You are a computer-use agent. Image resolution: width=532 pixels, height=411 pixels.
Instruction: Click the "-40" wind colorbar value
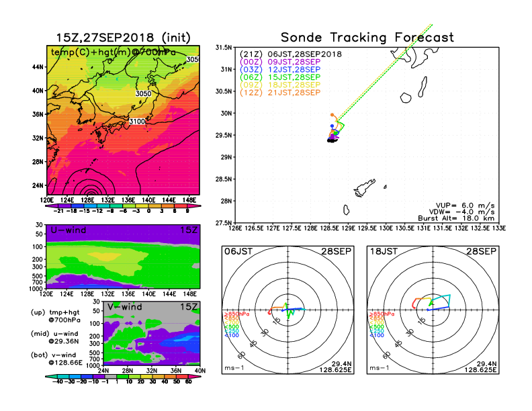point(58,381)
